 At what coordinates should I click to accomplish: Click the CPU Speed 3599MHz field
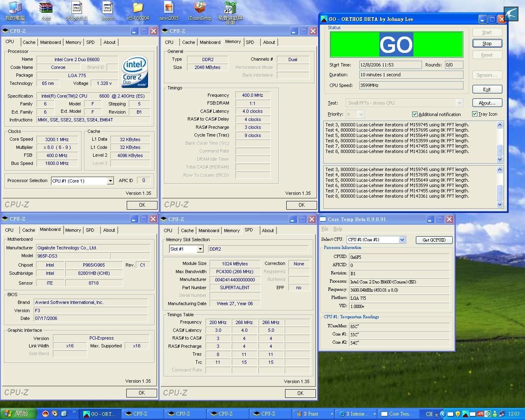point(411,85)
